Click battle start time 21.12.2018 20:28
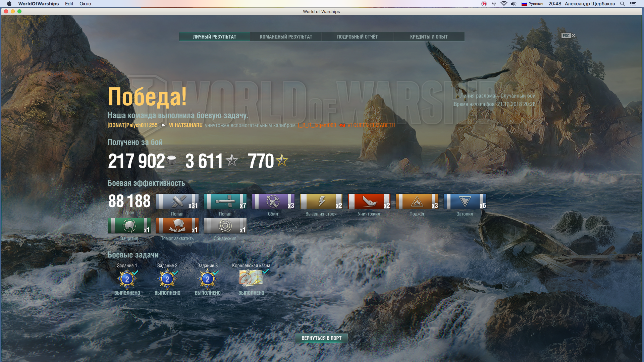Screen dimensions: 644x362 (x=516, y=104)
